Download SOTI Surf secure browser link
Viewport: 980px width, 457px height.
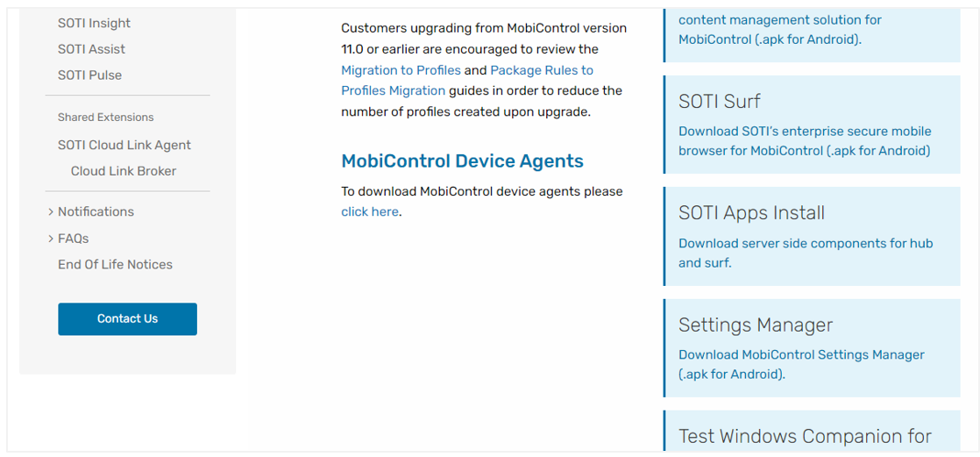pos(804,141)
